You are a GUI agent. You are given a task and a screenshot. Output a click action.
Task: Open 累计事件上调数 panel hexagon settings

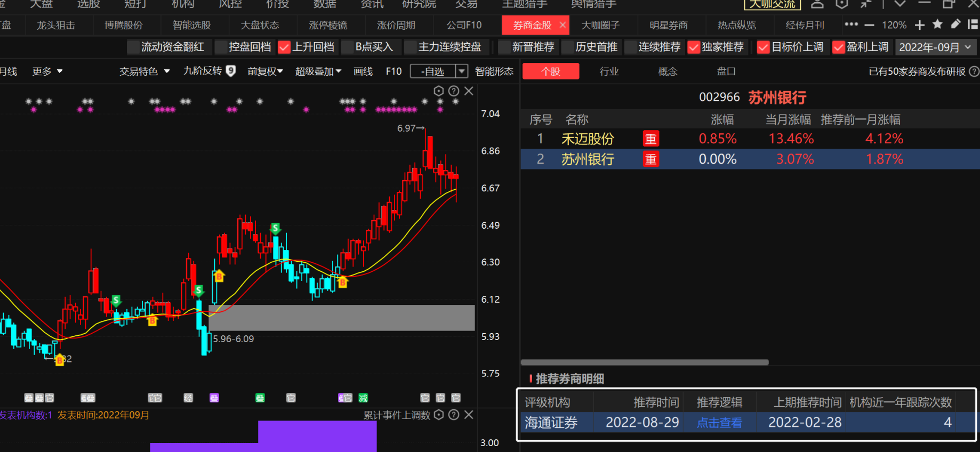click(439, 415)
